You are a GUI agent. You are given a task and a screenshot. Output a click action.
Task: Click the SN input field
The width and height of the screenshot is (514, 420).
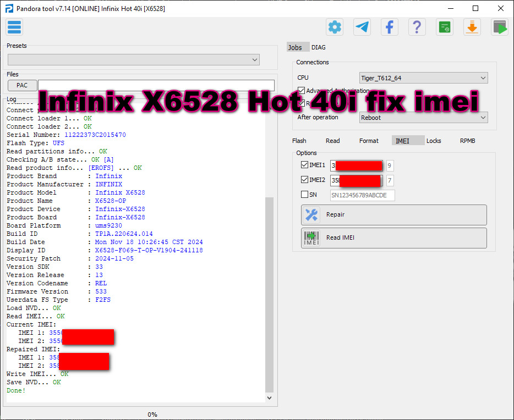362,195
